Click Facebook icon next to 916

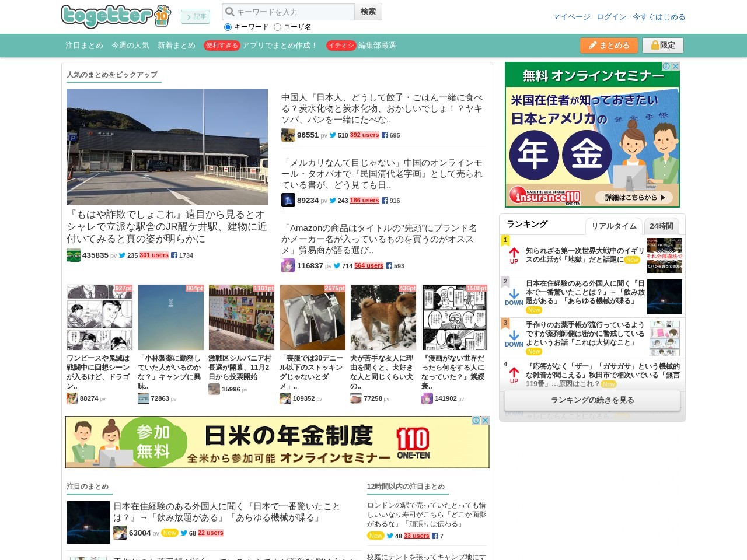pos(385,201)
